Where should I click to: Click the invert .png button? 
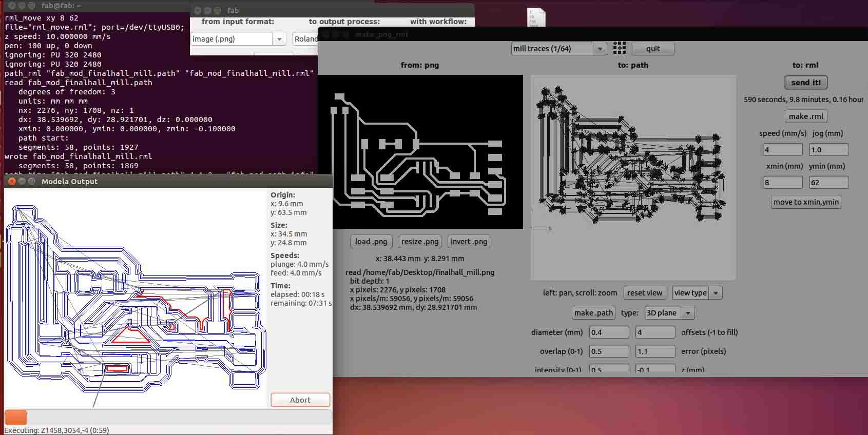click(469, 242)
